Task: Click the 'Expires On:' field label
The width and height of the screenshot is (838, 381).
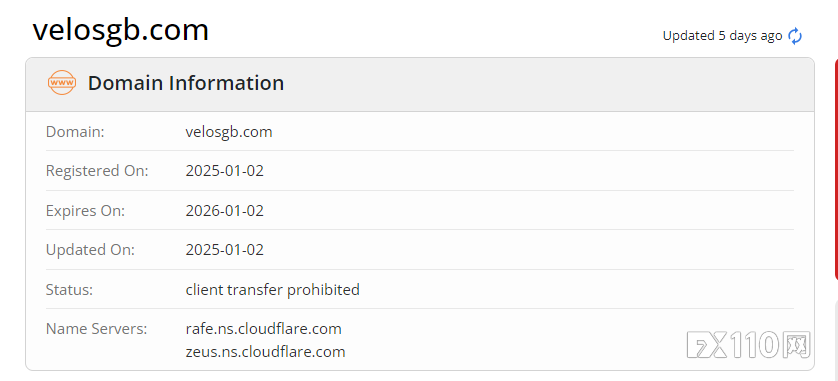Action: [x=86, y=211]
